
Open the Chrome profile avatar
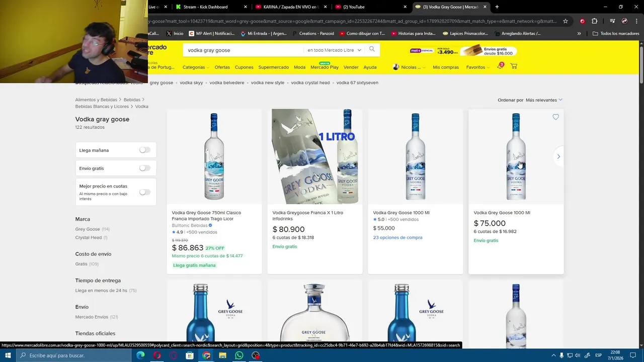pos(624,21)
